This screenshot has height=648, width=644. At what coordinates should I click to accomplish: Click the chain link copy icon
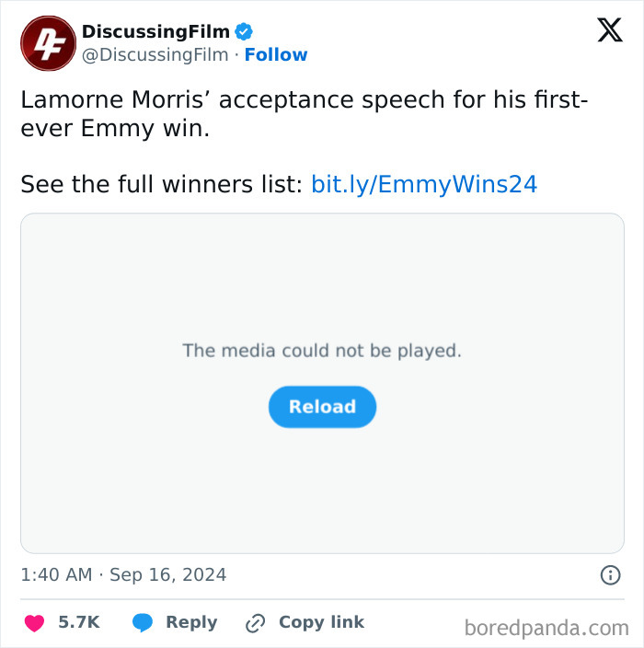coord(255,623)
